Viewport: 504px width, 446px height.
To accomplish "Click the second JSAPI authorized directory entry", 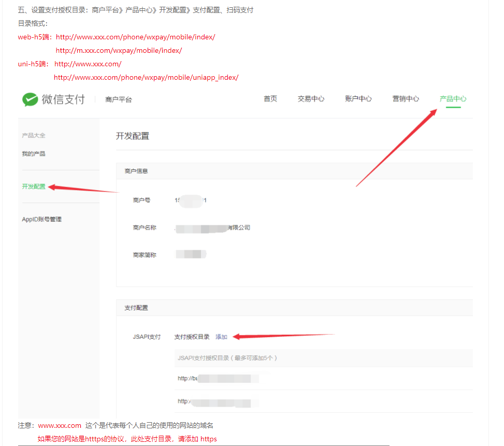I will click(218, 401).
